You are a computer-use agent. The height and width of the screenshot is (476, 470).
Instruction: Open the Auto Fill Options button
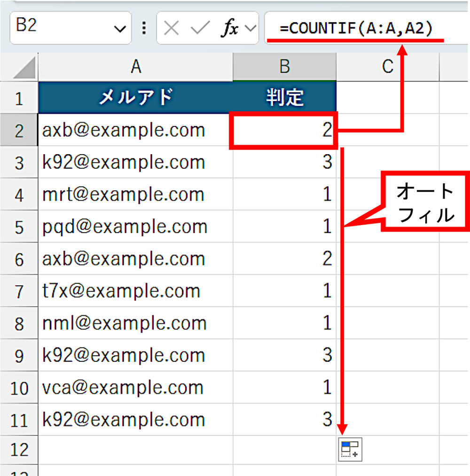[350, 449]
